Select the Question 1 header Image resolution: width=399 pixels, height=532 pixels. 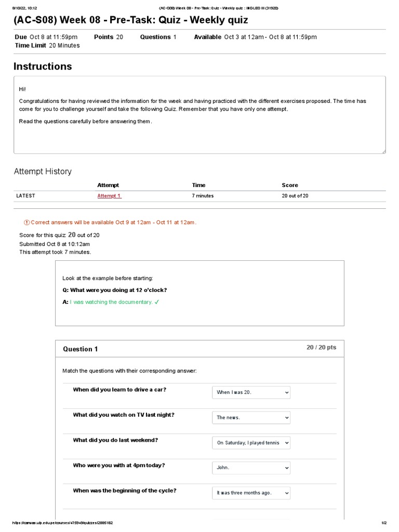click(81, 349)
